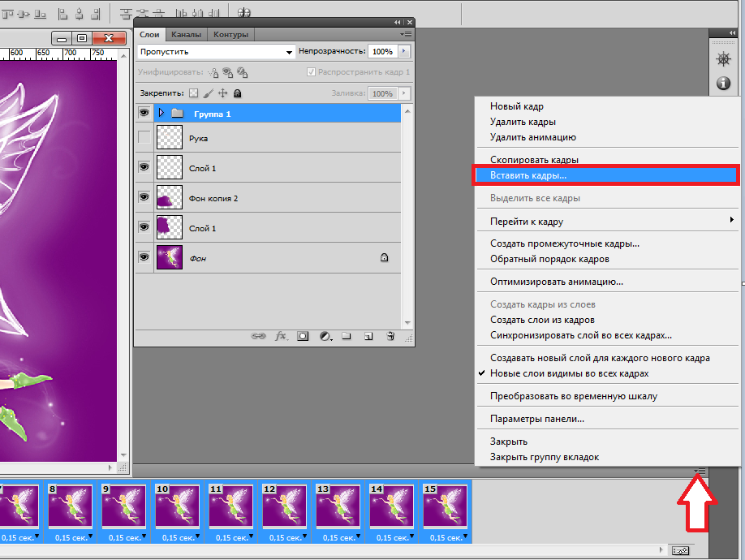745x560 pixels.
Task: Create a new group folder icon
Action: click(x=347, y=336)
